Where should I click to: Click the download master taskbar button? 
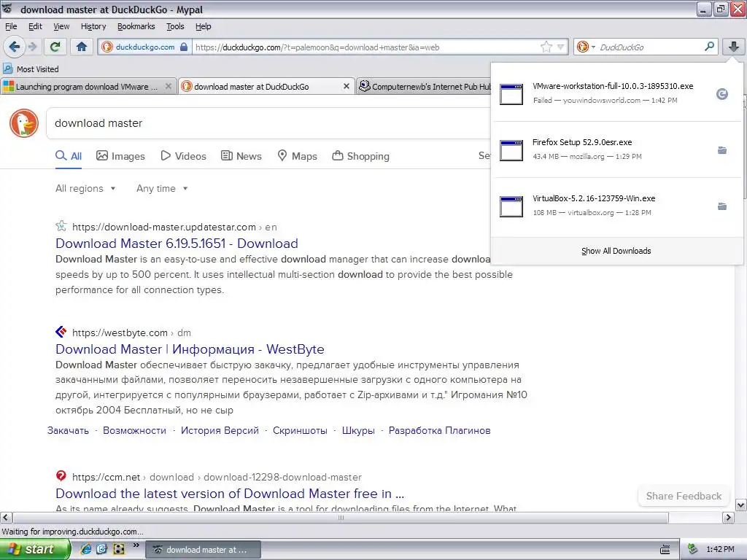point(203,550)
